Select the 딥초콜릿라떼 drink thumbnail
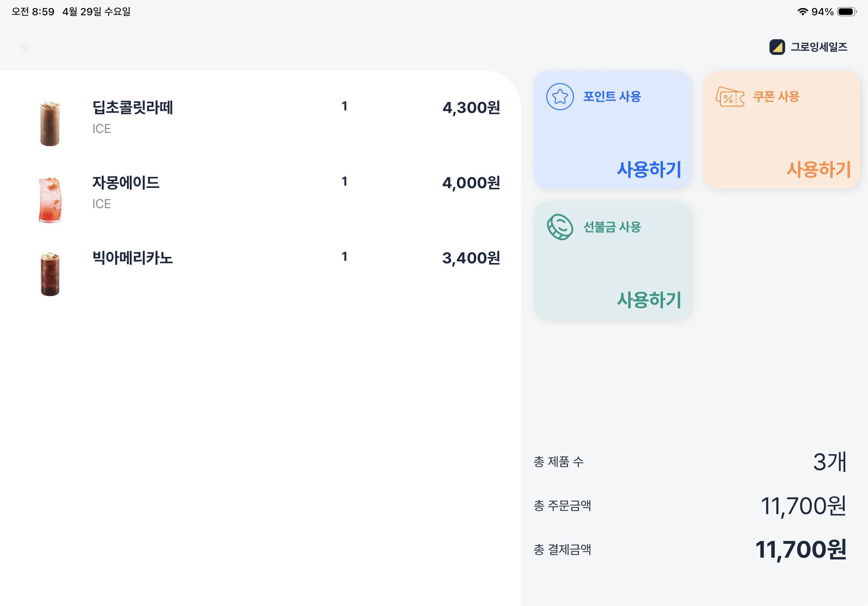Viewport: 868px width, 606px height. pyautogui.click(x=50, y=123)
